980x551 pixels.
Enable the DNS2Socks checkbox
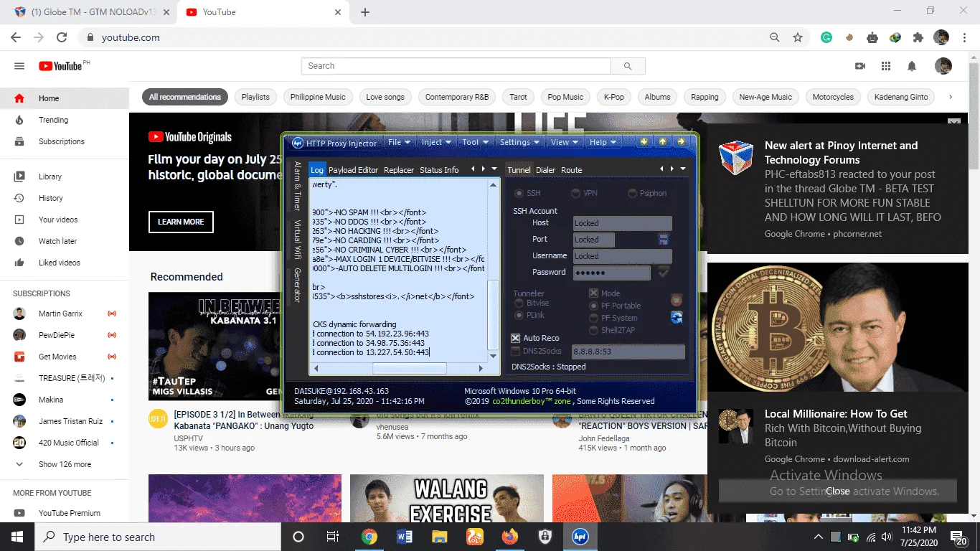point(515,352)
